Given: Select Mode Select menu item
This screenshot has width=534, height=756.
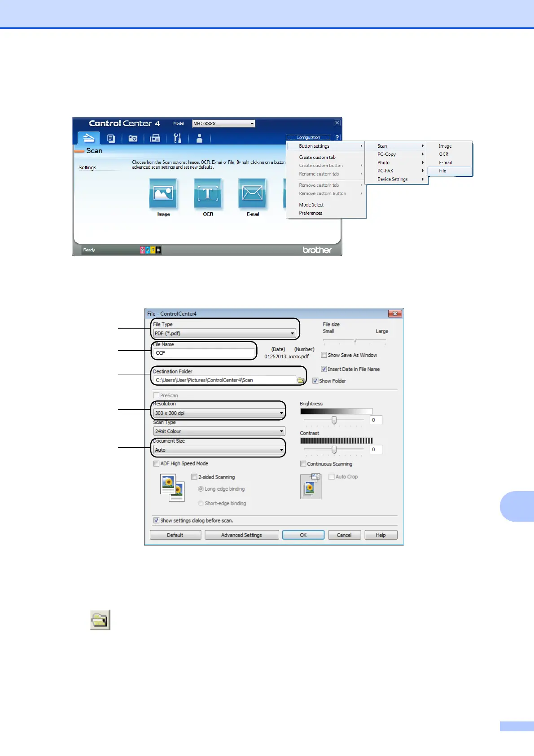Looking at the screenshot, I should tap(326, 205).
